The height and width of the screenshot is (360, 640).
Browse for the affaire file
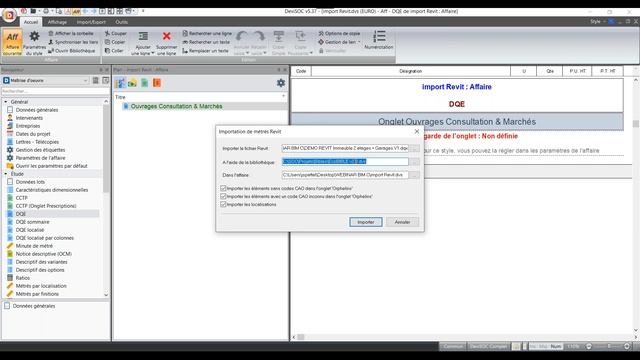415,175
